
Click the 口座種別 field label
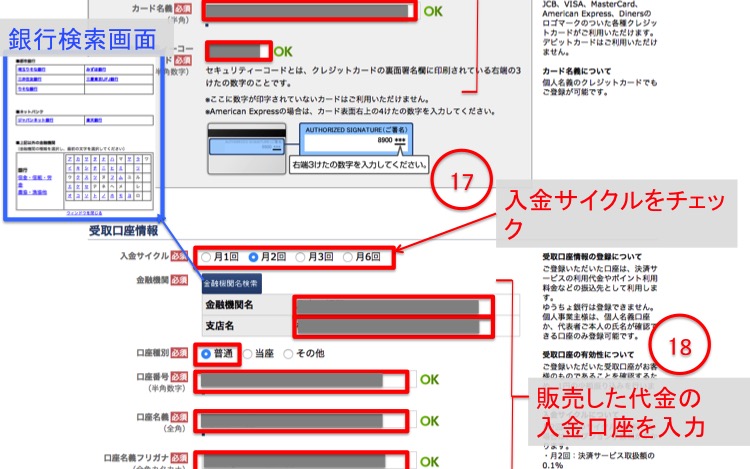pyautogui.click(x=153, y=353)
